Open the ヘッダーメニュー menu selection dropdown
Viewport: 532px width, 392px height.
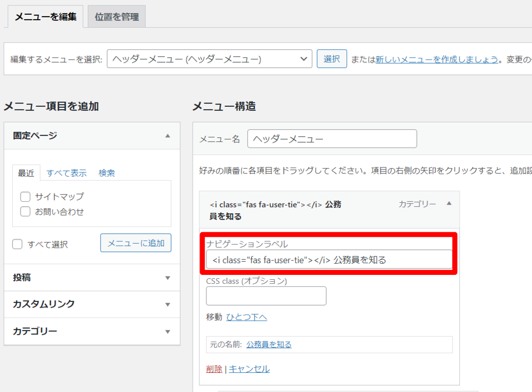tap(209, 59)
